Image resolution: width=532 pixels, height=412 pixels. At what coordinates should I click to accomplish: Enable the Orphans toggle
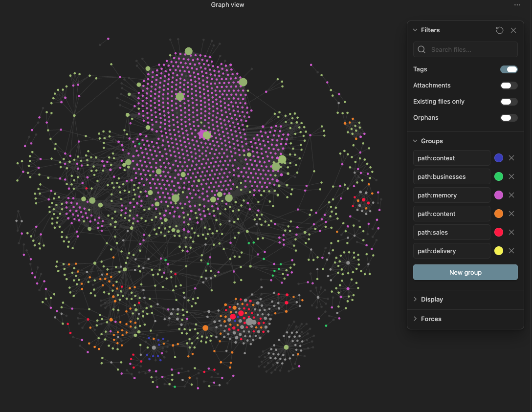click(509, 117)
